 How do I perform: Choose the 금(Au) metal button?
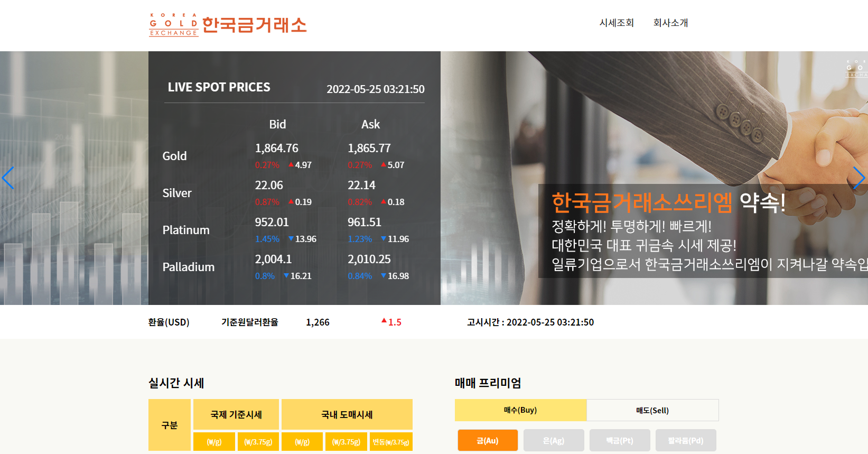[488, 440]
